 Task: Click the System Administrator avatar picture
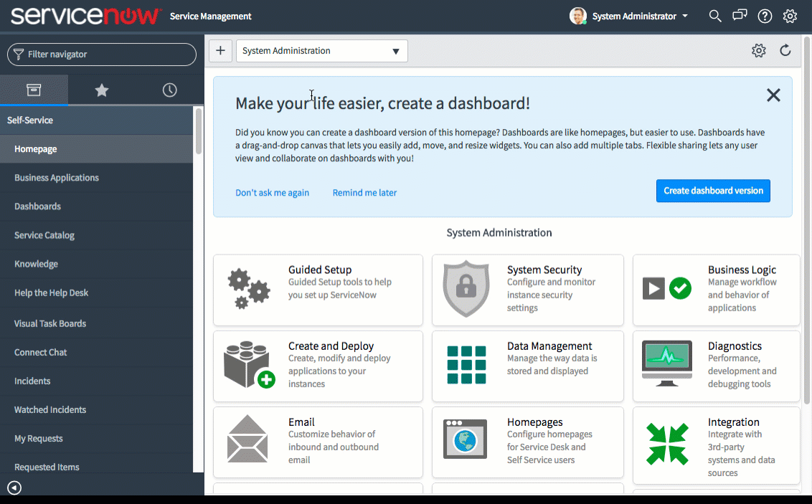(578, 16)
